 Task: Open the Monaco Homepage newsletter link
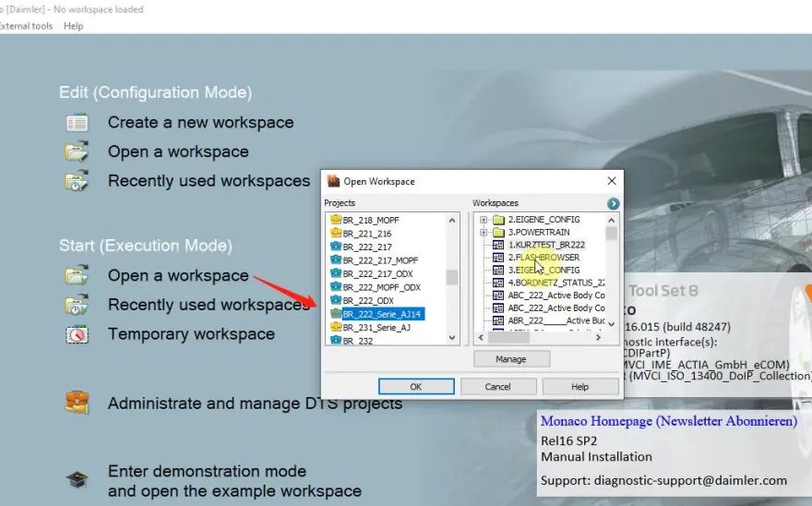pyautogui.click(x=669, y=421)
